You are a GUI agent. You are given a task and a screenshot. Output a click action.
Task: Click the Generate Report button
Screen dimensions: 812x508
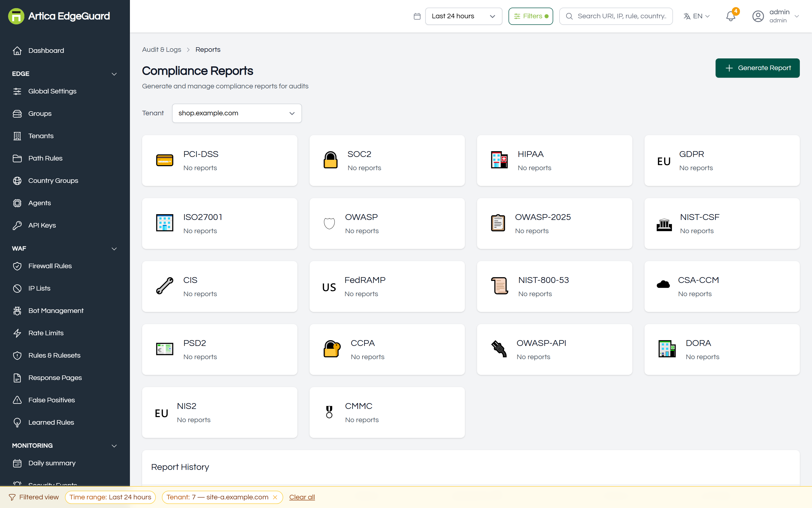click(x=757, y=68)
